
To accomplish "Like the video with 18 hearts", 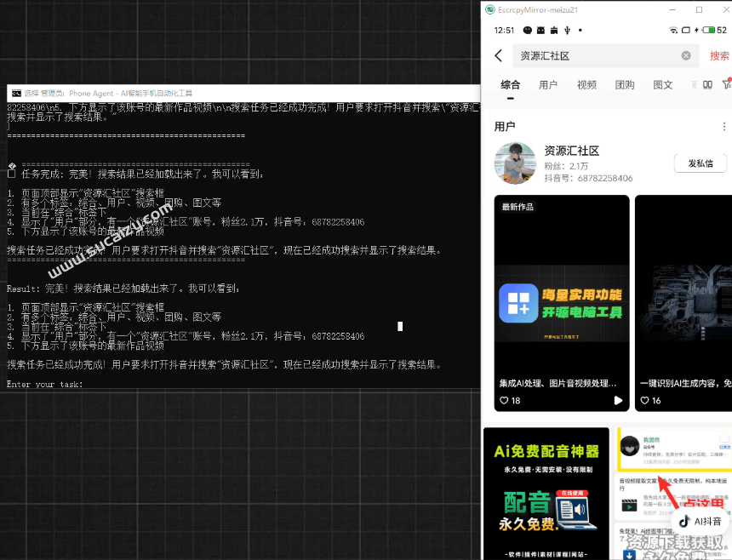I will (505, 400).
